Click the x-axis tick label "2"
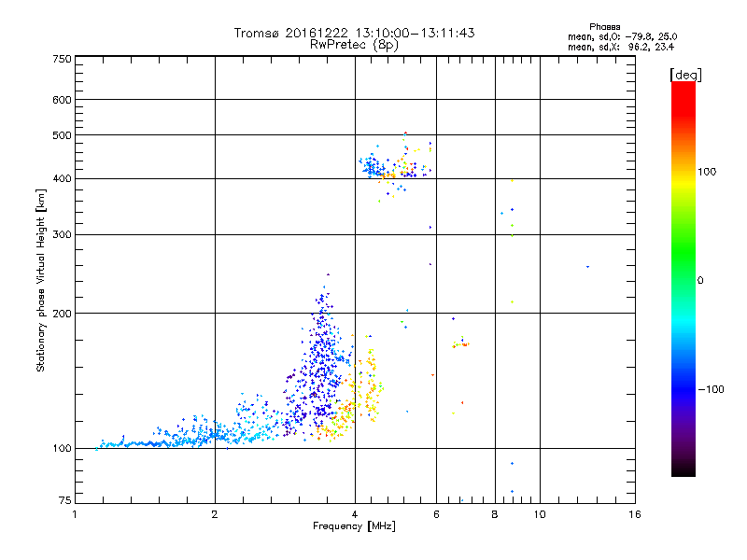The width and height of the screenshot is (747, 560). tap(215, 514)
